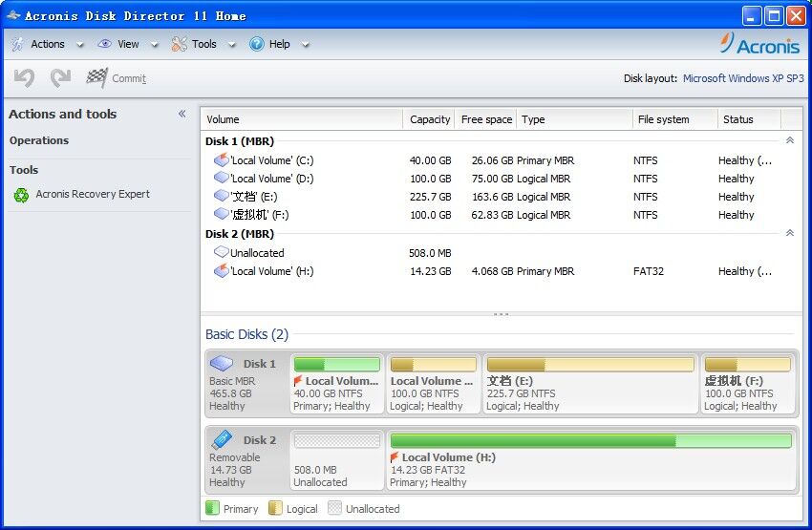
Task: Click the Commit button label
Action: [x=129, y=78]
